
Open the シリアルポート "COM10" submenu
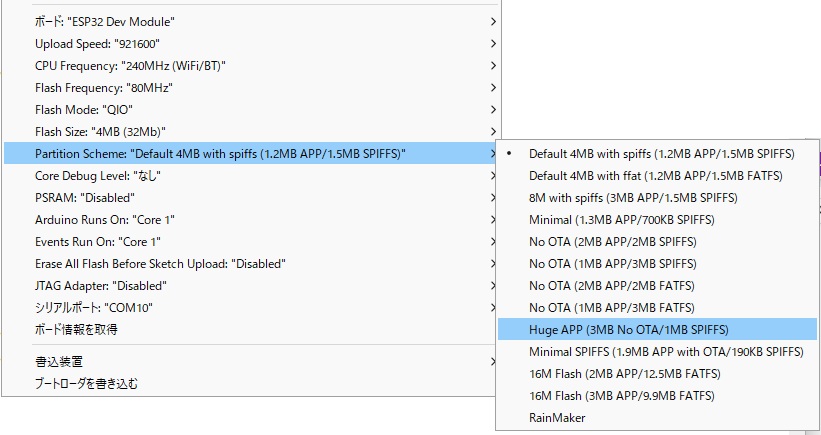point(250,307)
